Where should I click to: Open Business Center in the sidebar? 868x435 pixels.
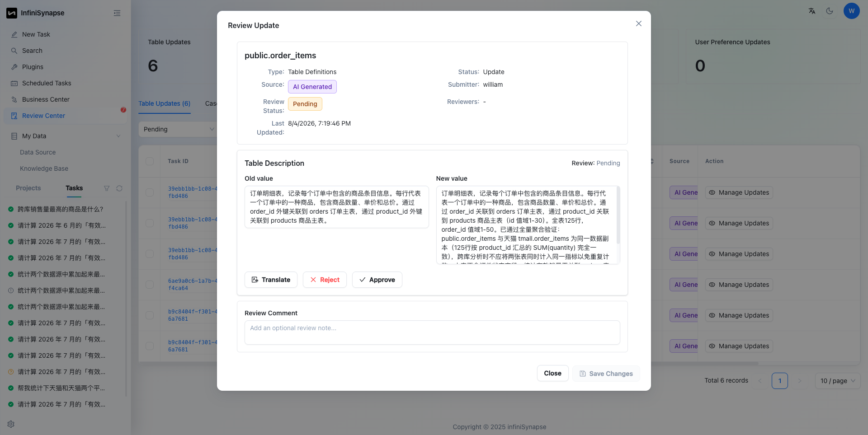[x=46, y=99]
